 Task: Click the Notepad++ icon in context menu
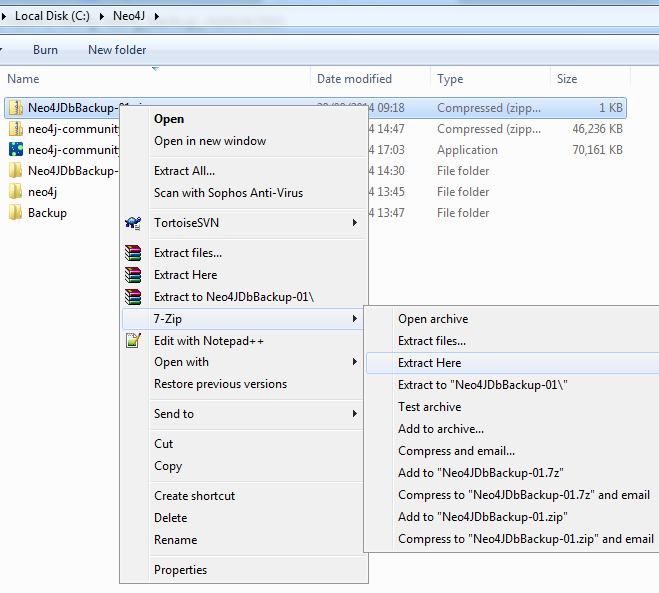(133, 340)
